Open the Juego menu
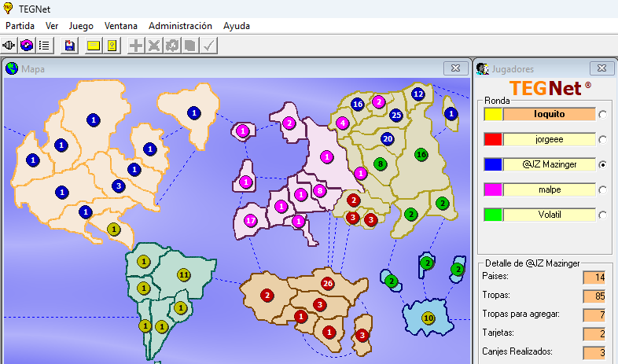Viewport: 618px width, 364px height. (81, 26)
